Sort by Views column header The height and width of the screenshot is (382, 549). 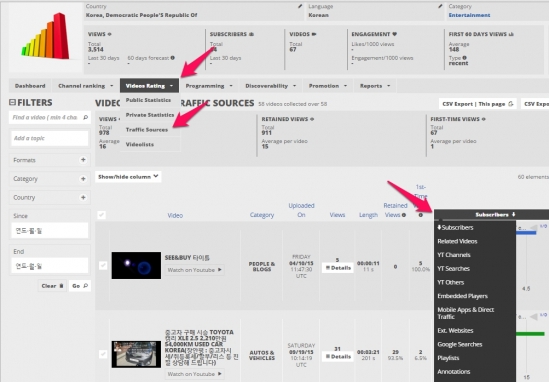pyautogui.click(x=337, y=215)
